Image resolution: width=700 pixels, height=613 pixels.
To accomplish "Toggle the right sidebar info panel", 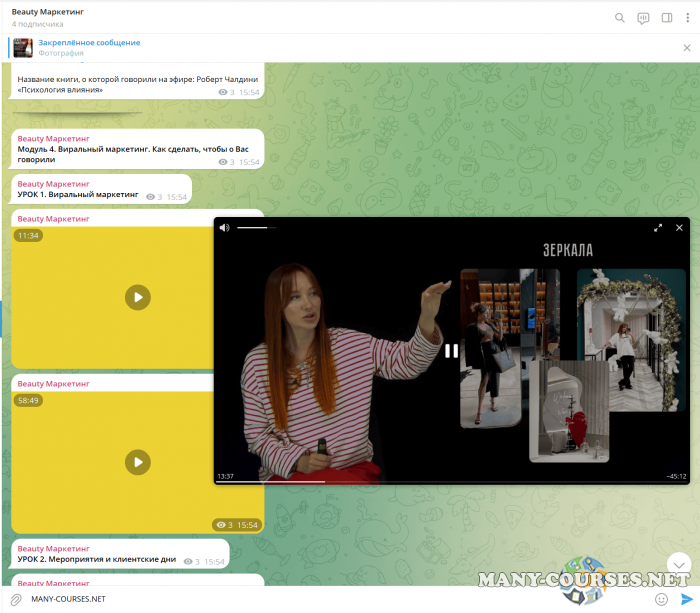I will (x=667, y=17).
